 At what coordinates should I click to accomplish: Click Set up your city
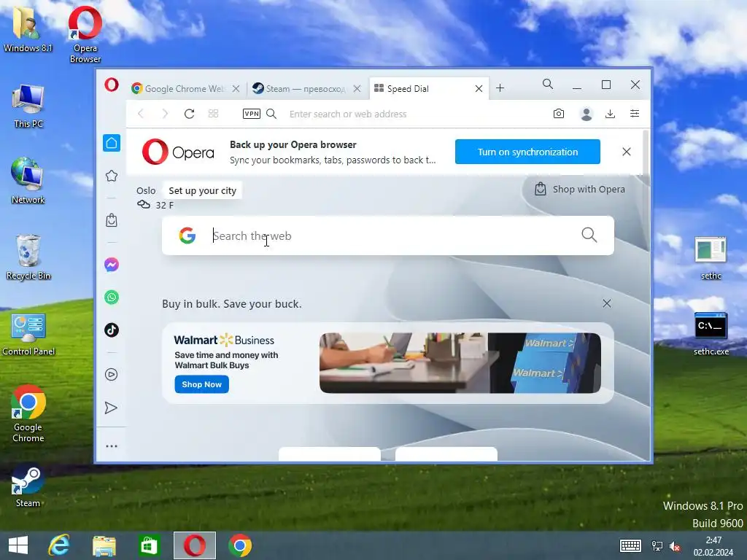coord(203,190)
